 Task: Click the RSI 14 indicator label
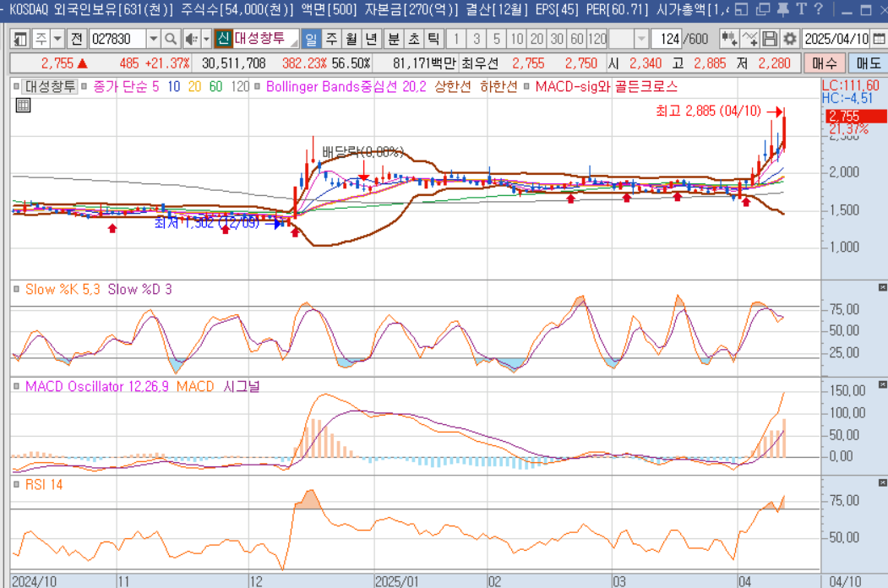(x=44, y=485)
